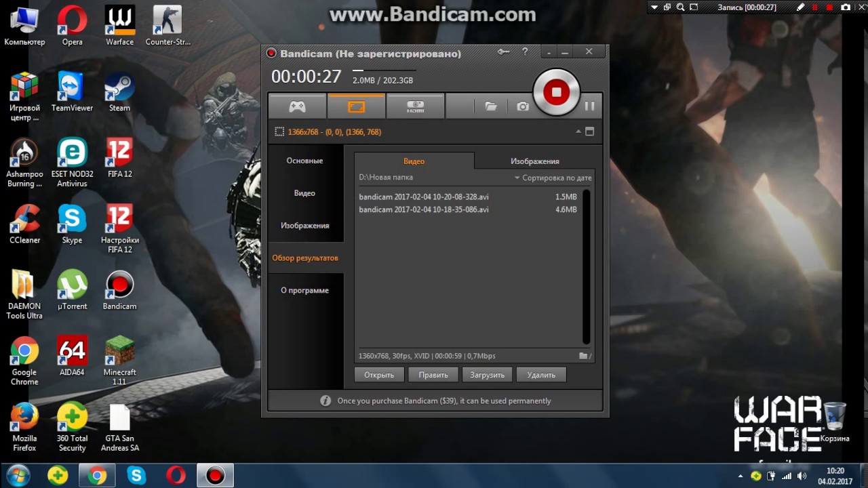Viewport: 868px width, 488px height.
Task: Open Bandicam help question mark
Action: point(525,52)
